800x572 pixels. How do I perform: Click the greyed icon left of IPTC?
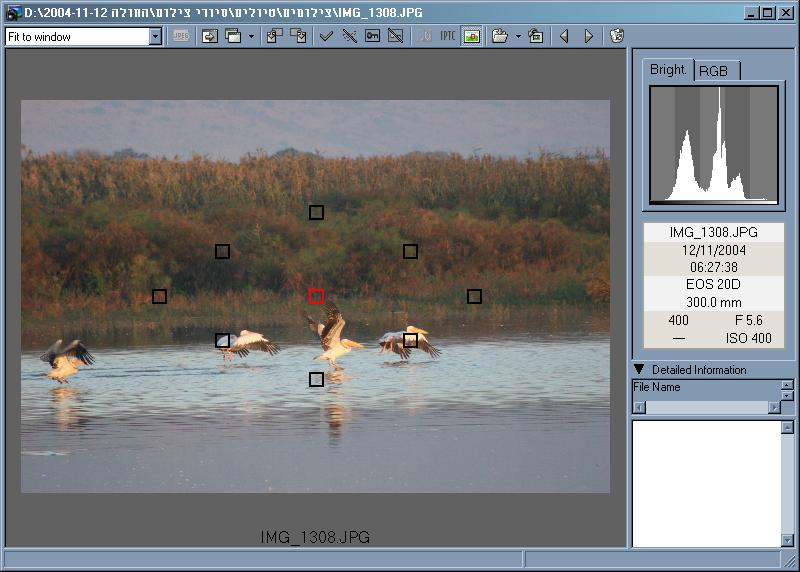tap(424, 36)
